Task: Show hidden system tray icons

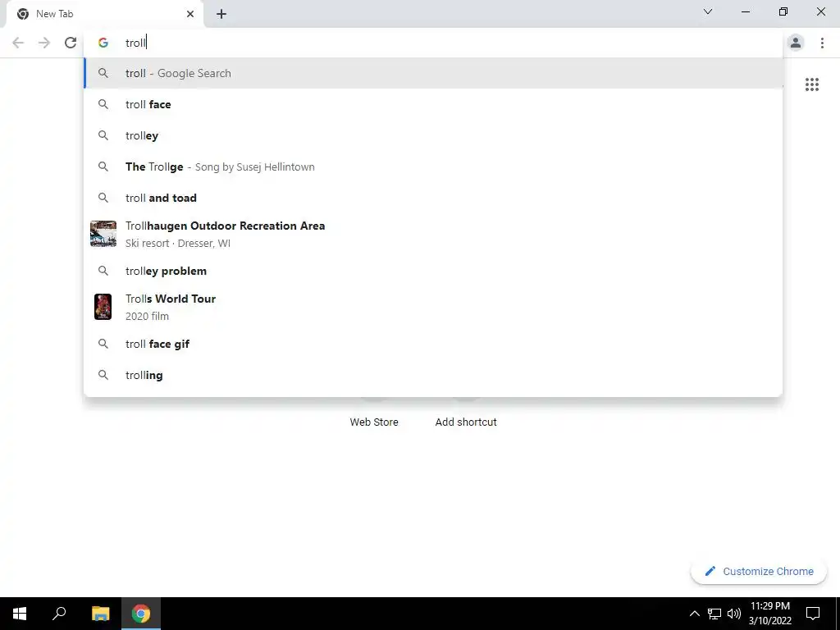Action: pos(694,614)
